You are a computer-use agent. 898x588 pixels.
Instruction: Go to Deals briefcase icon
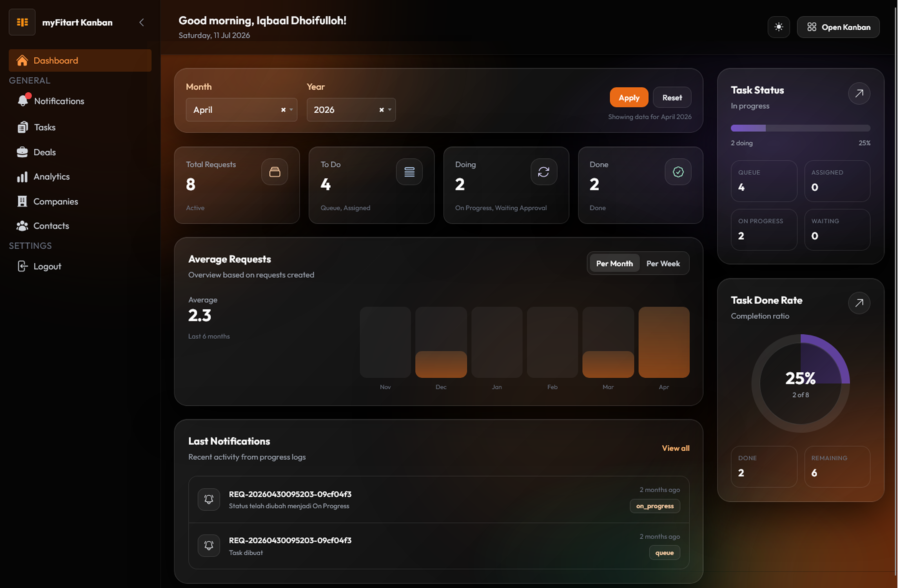[22, 152]
